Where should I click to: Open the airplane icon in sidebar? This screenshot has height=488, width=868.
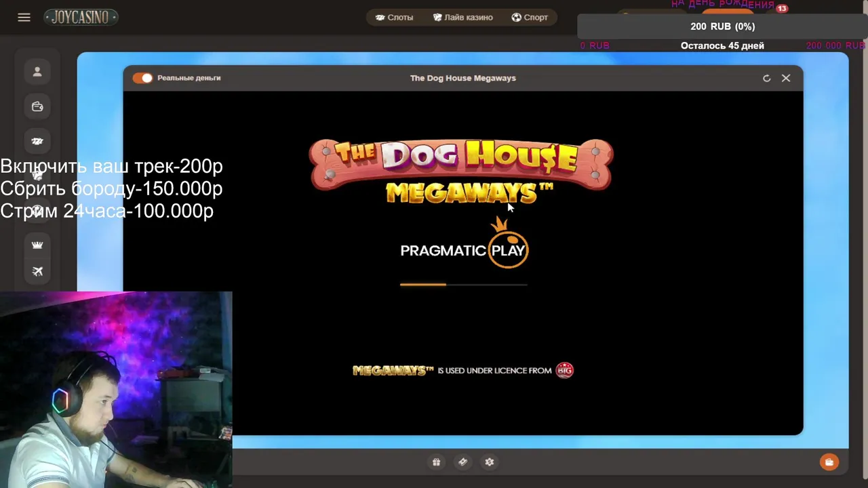pyautogui.click(x=37, y=271)
